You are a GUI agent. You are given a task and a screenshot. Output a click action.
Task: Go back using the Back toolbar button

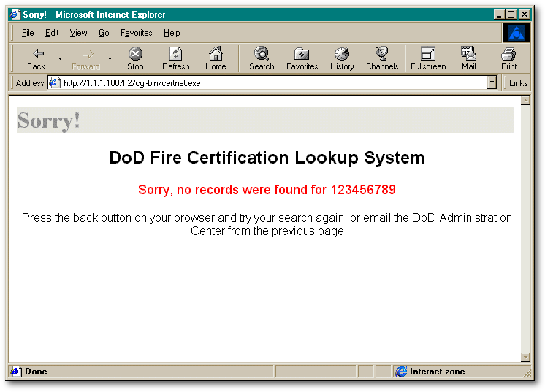coord(37,58)
